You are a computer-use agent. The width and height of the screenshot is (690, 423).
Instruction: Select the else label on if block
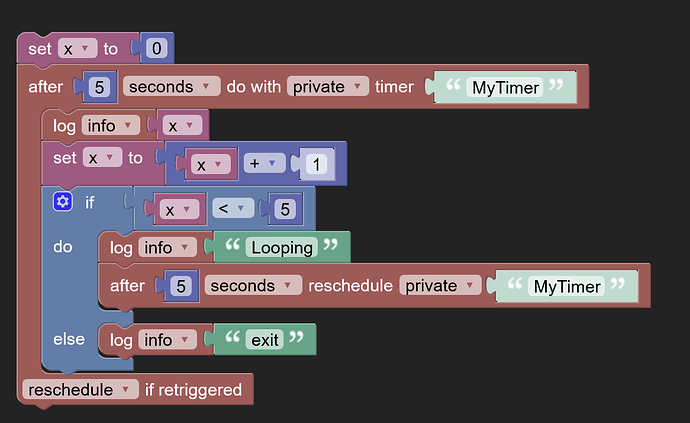tap(69, 339)
